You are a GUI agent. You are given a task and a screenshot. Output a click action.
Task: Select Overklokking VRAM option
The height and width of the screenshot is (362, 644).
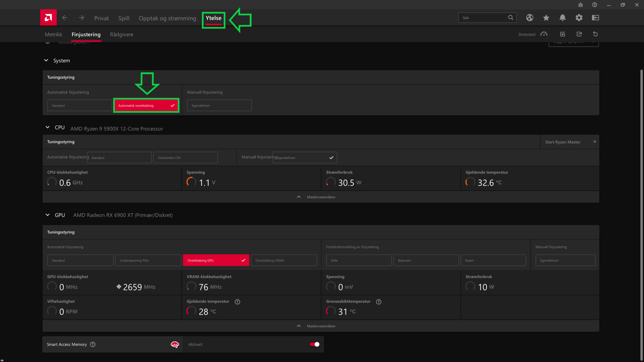(x=284, y=260)
